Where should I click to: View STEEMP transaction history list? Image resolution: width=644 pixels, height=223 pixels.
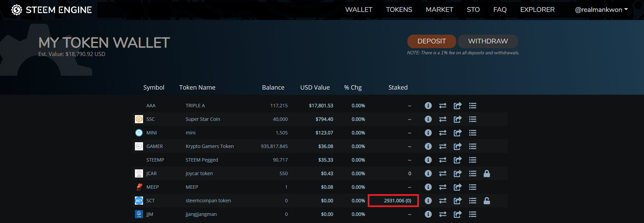coord(472,160)
